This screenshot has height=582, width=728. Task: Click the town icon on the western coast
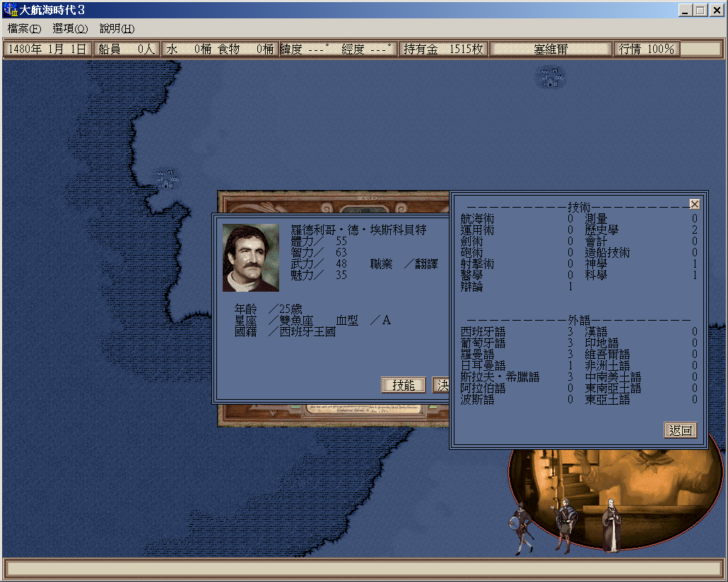[x=168, y=179]
